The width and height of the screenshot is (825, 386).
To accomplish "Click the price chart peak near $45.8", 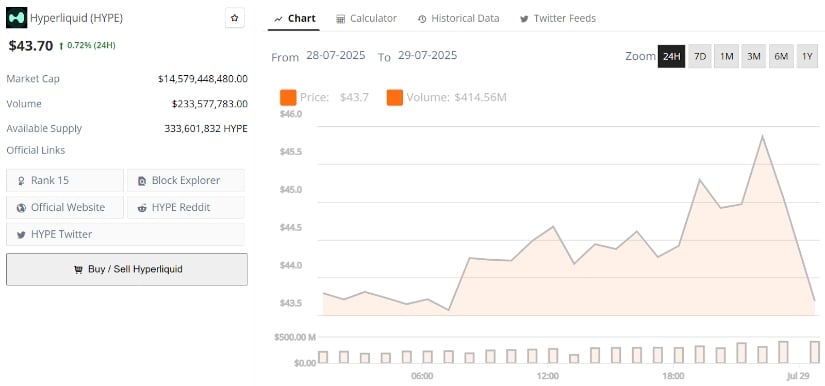I will (x=762, y=136).
